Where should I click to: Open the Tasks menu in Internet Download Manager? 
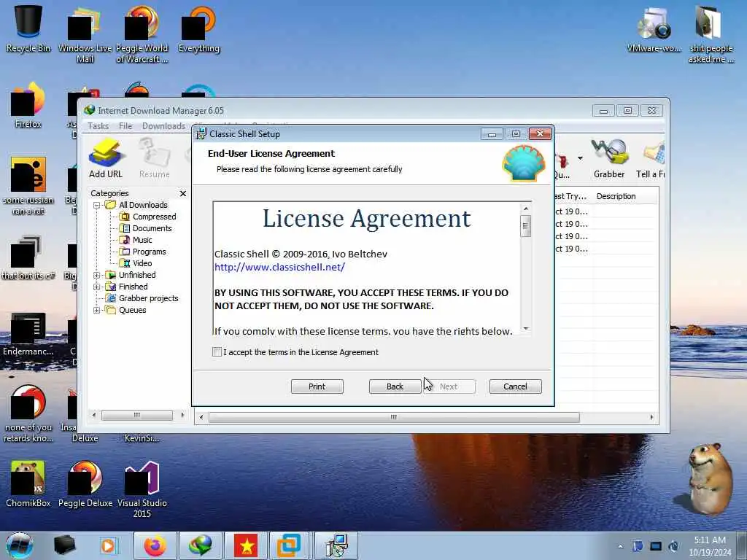(98, 125)
